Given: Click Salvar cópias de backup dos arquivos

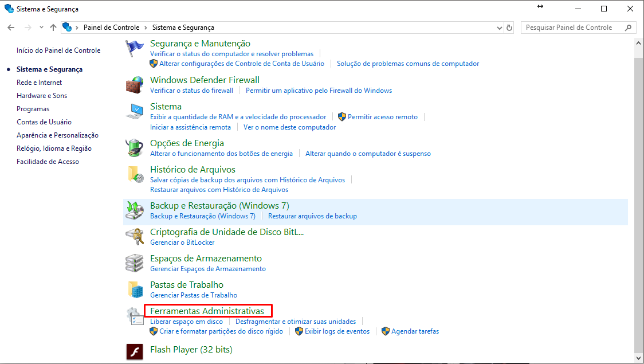Looking at the screenshot, I should [x=248, y=180].
